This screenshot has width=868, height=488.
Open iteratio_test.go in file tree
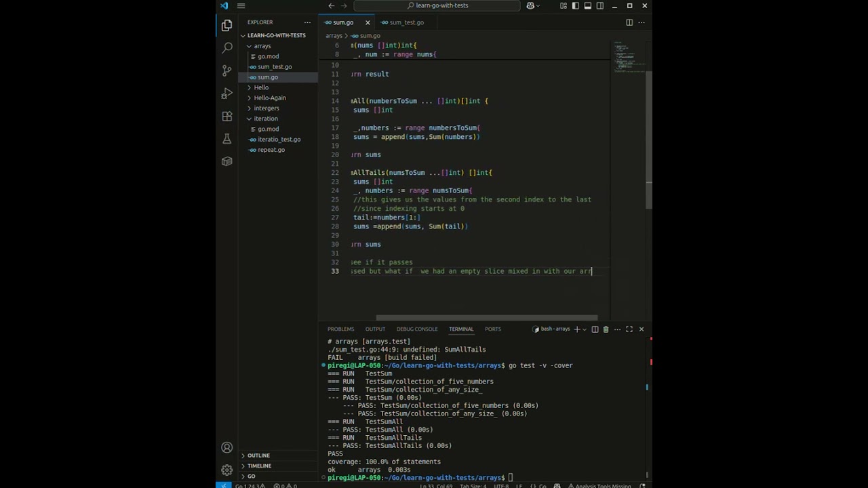coord(279,140)
